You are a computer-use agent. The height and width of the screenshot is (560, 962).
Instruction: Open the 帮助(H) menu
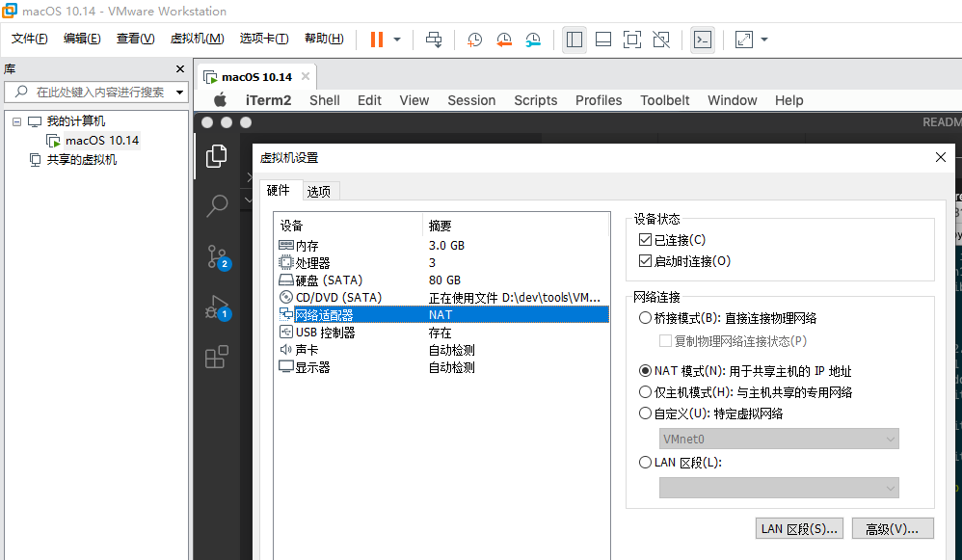[324, 39]
